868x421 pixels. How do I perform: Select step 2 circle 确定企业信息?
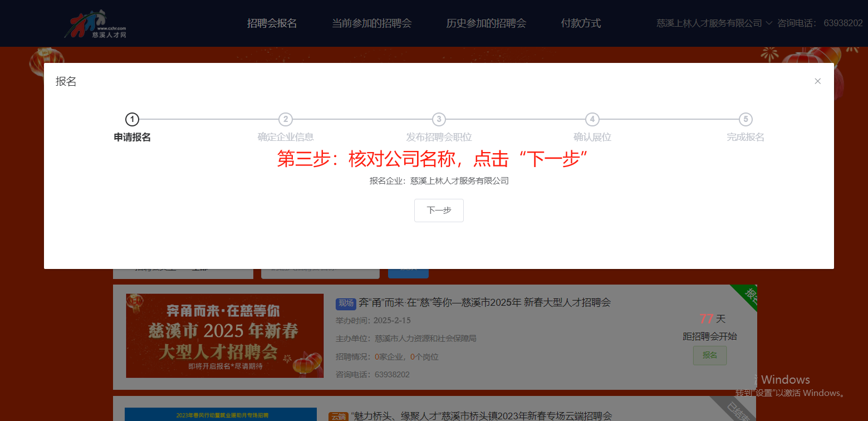(x=286, y=119)
